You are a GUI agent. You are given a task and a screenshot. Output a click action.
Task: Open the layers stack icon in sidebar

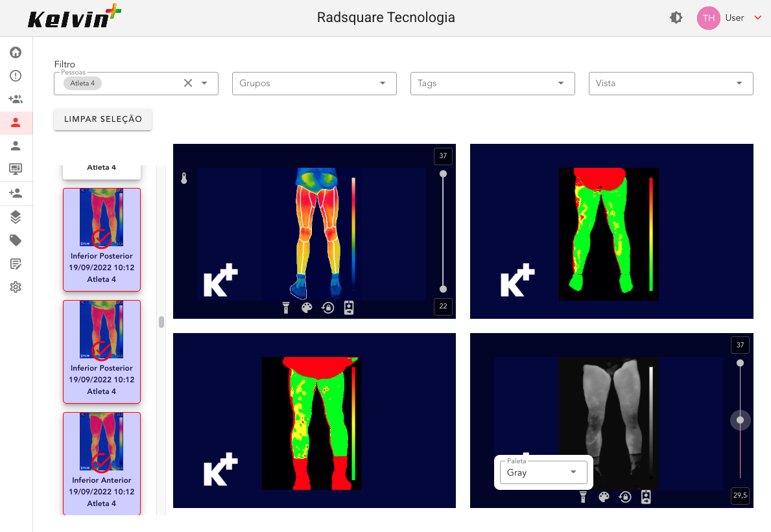coord(16,217)
